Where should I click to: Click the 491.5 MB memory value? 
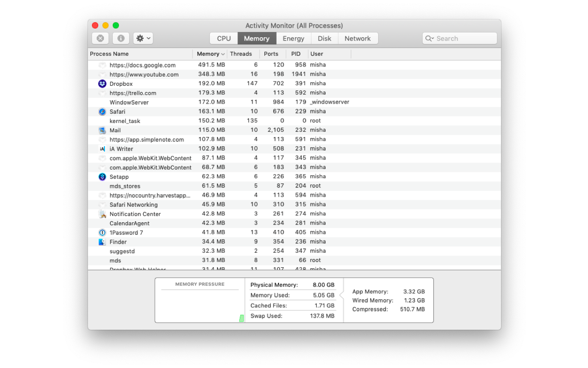tap(211, 65)
